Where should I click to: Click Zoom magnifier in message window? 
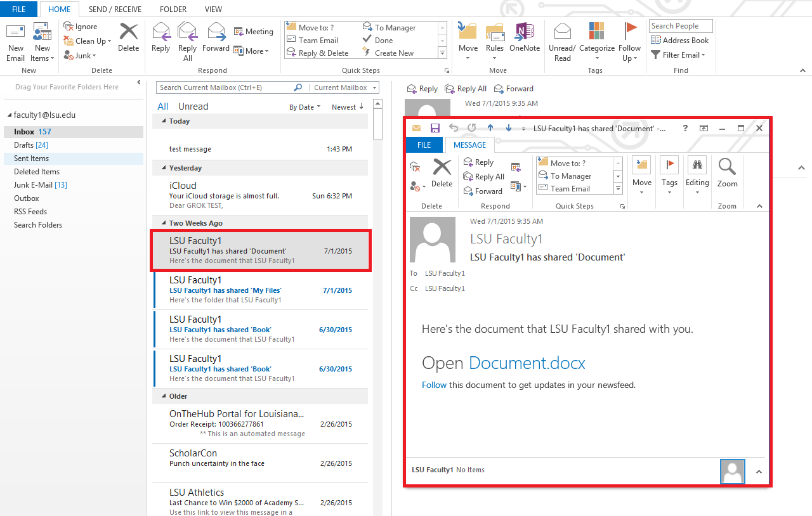pos(727,172)
